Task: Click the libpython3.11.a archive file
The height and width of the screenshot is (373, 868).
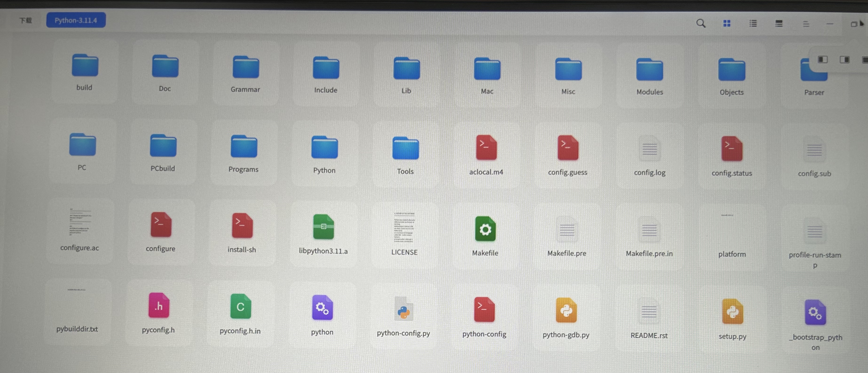Action: (323, 227)
